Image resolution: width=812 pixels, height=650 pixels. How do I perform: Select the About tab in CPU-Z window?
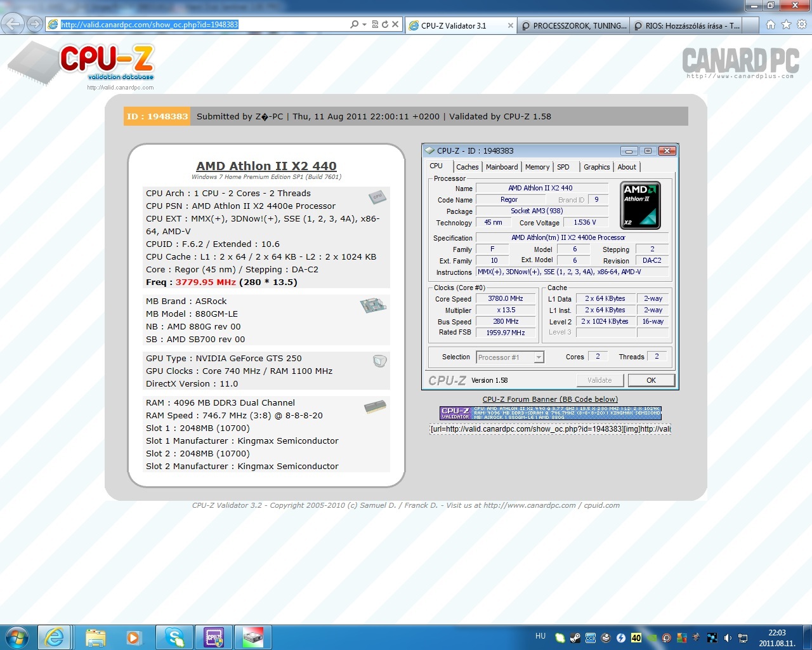(627, 167)
